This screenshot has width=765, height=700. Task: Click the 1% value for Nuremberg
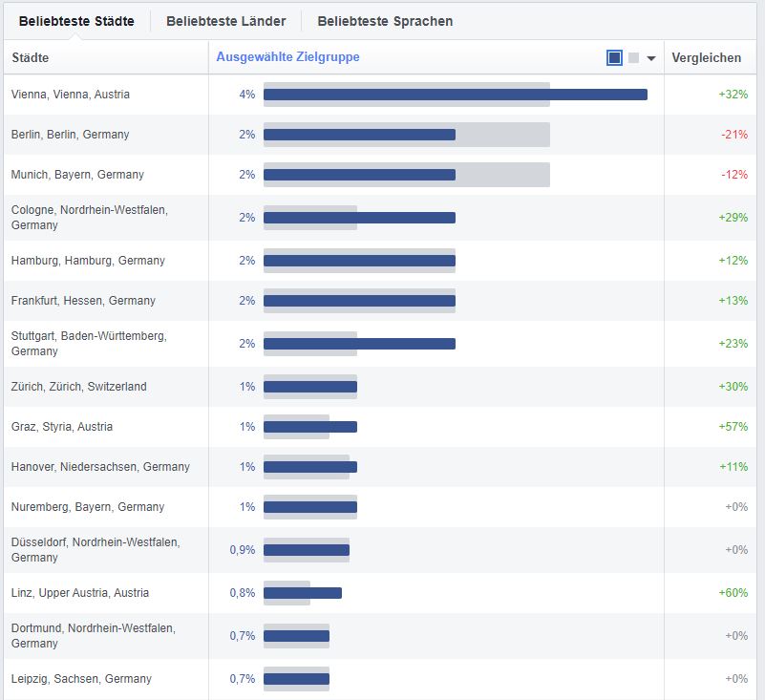click(247, 507)
